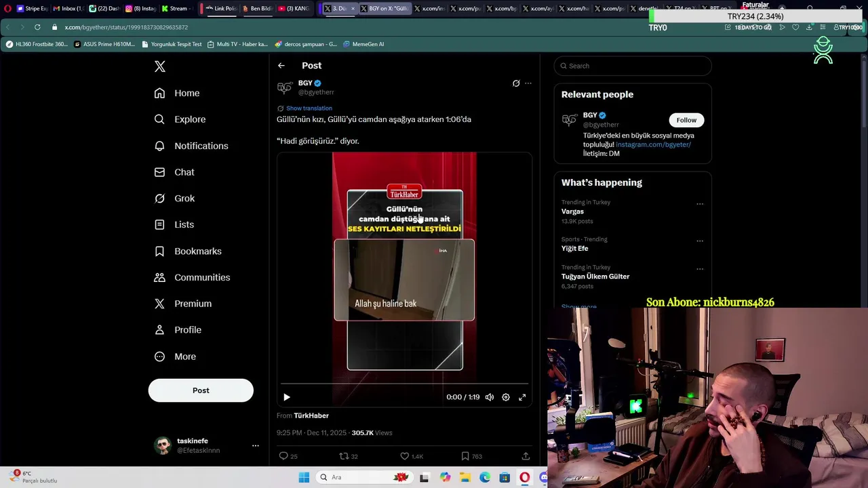868x488 pixels.
Task: Open HL360 Frostbite bookmark
Action: click(x=37, y=44)
